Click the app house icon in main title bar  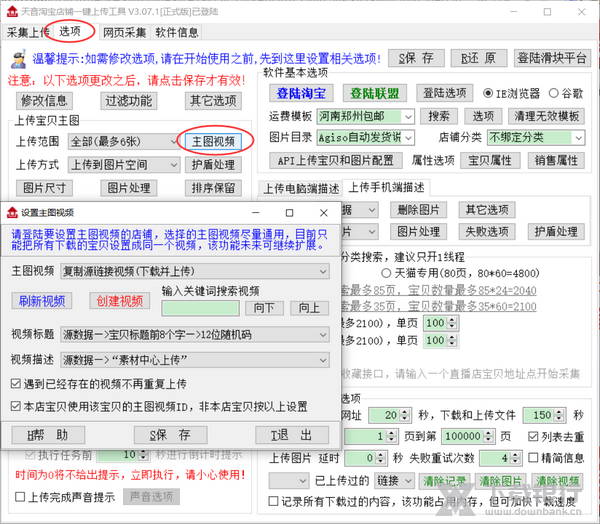pyautogui.click(x=12, y=11)
